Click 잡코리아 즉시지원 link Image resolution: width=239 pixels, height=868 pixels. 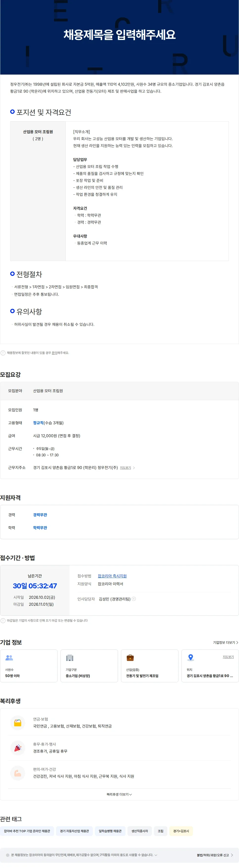(x=112, y=576)
